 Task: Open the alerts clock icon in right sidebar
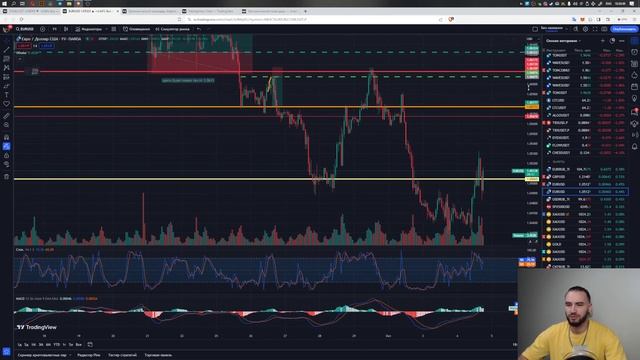click(634, 52)
